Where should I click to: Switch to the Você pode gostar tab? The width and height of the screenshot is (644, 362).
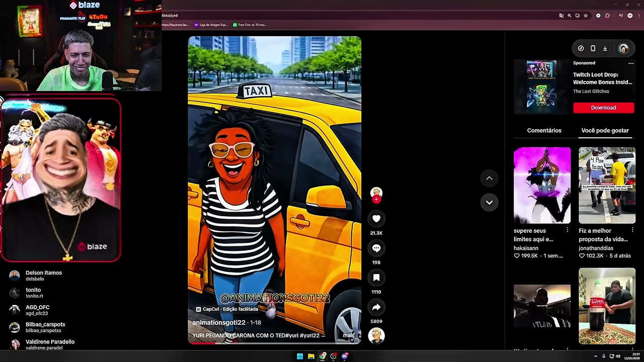coord(605,130)
